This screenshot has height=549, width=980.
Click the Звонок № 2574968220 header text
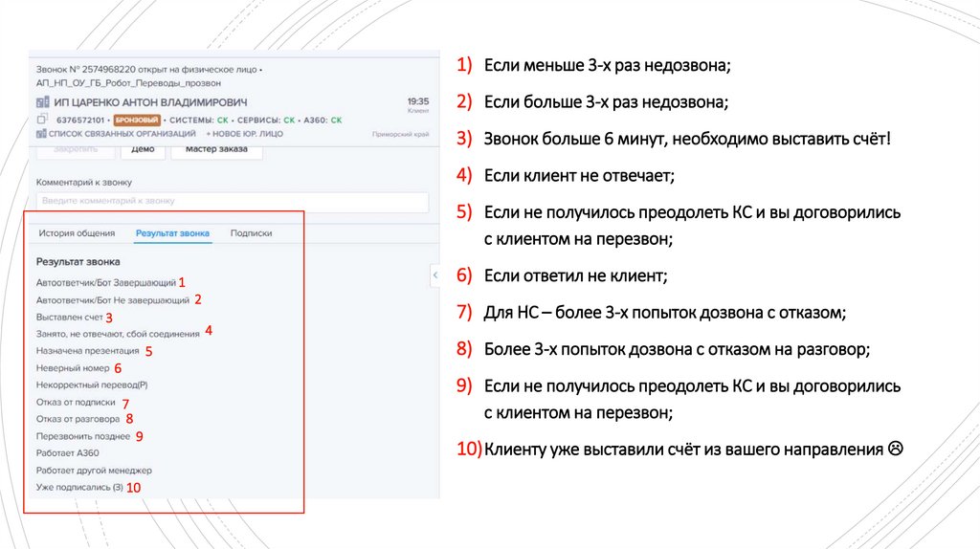(148, 69)
